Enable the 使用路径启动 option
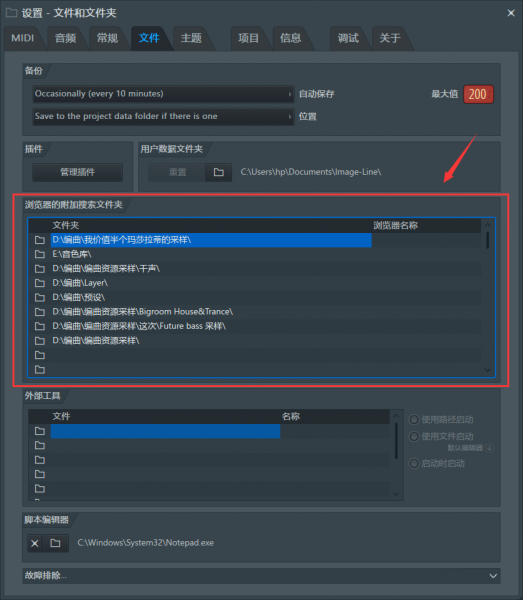This screenshot has height=600, width=523. (x=414, y=420)
